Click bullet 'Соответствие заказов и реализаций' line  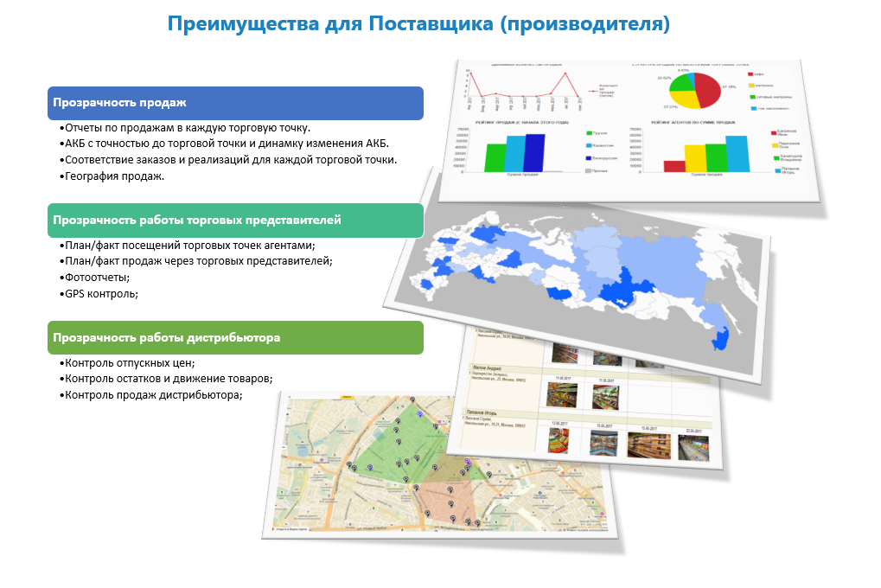pyautogui.click(x=228, y=160)
